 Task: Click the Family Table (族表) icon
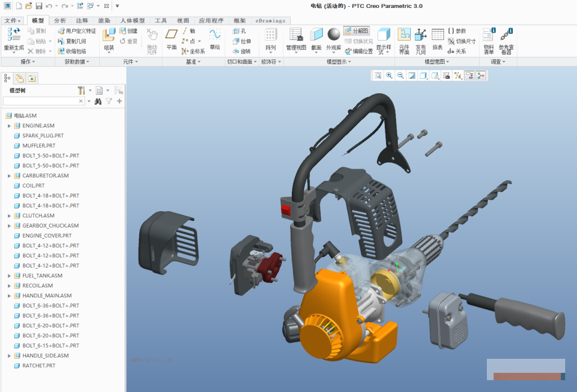coord(437,34)
